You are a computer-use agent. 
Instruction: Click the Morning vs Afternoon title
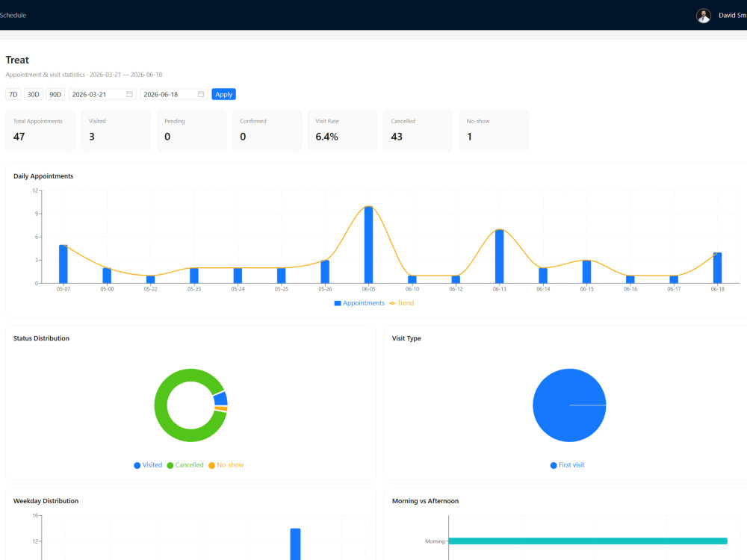click(x=426, y=501)
